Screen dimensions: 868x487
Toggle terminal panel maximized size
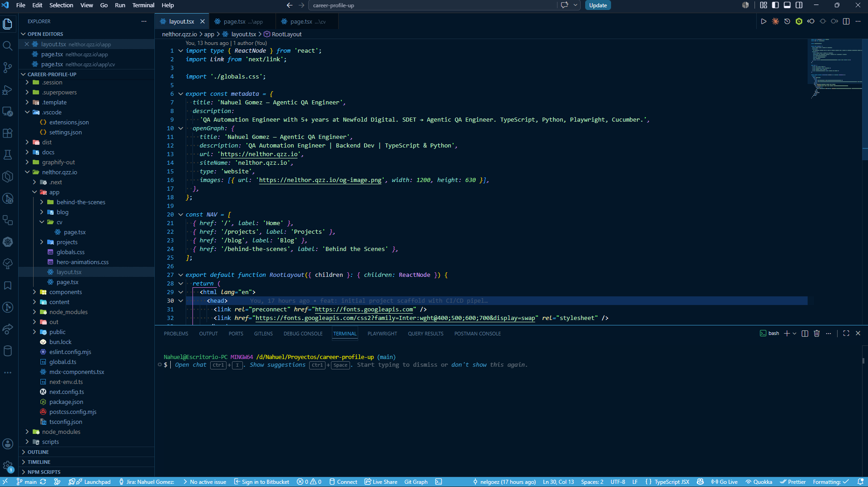(846, 333)
